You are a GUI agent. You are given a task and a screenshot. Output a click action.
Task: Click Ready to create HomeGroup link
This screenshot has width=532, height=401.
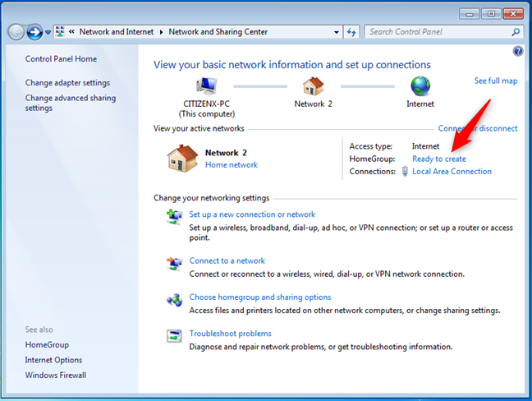pos(439,159)
